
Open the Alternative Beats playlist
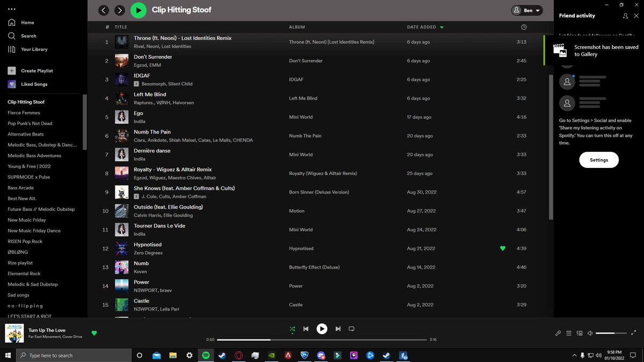[x=26, y=134]
